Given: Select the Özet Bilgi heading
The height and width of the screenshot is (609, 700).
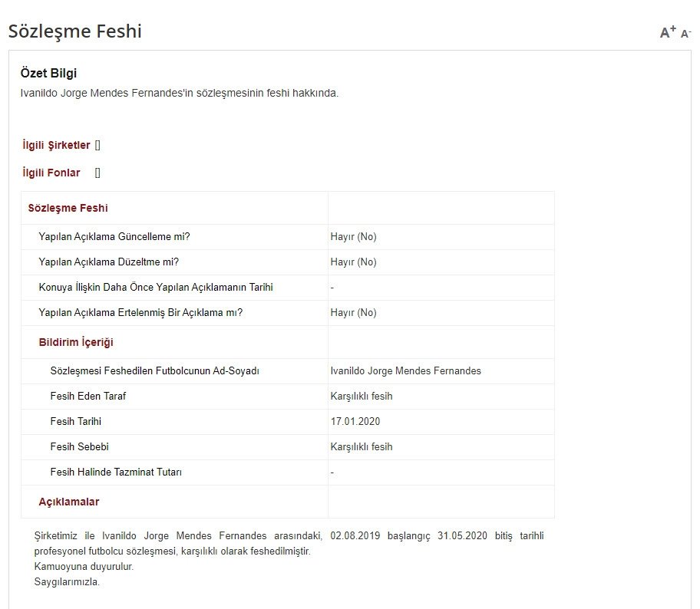Looking at the screenshot, I should (x=48, y=74).
